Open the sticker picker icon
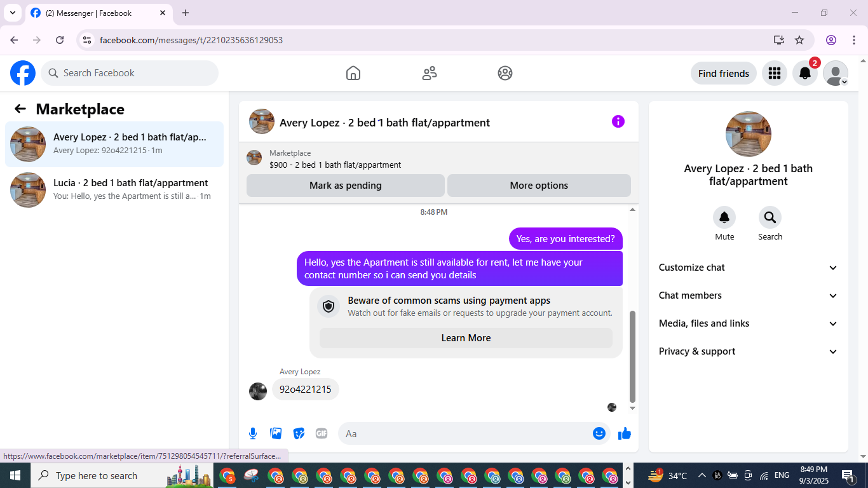 [x=299, y=433]
